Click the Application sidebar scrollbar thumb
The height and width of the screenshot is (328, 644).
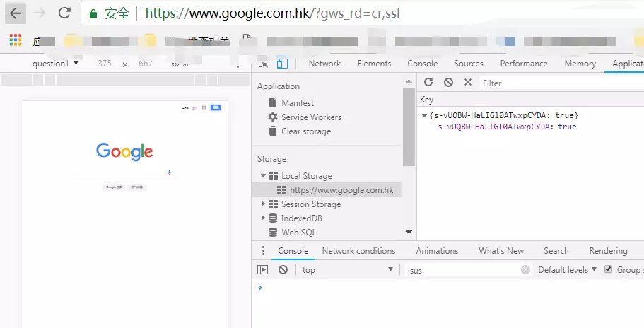pyautogui.click(x=409, y=127)
